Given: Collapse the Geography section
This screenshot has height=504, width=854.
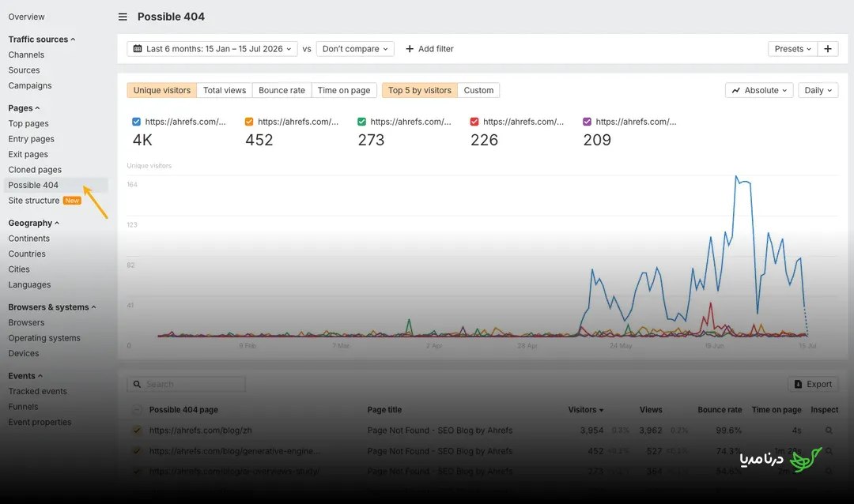Looking at the screenshot, I should [x=34, y=223].
